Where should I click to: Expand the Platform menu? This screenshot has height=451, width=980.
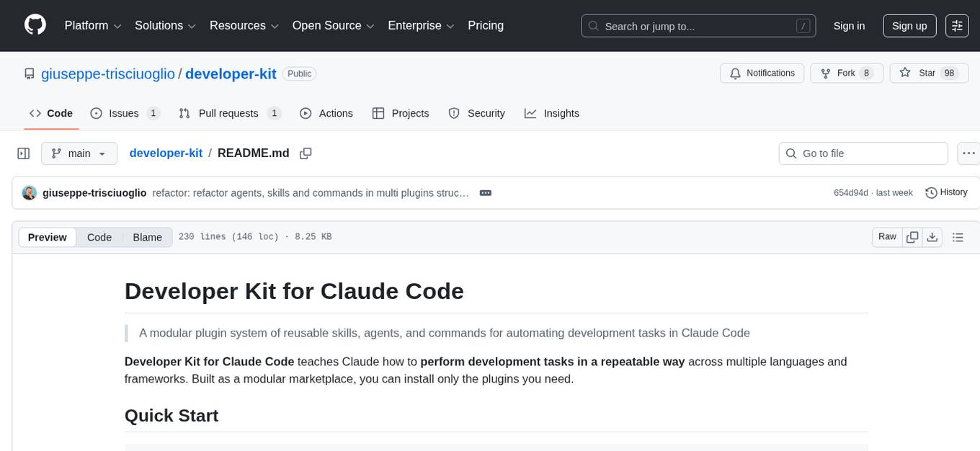93,26
